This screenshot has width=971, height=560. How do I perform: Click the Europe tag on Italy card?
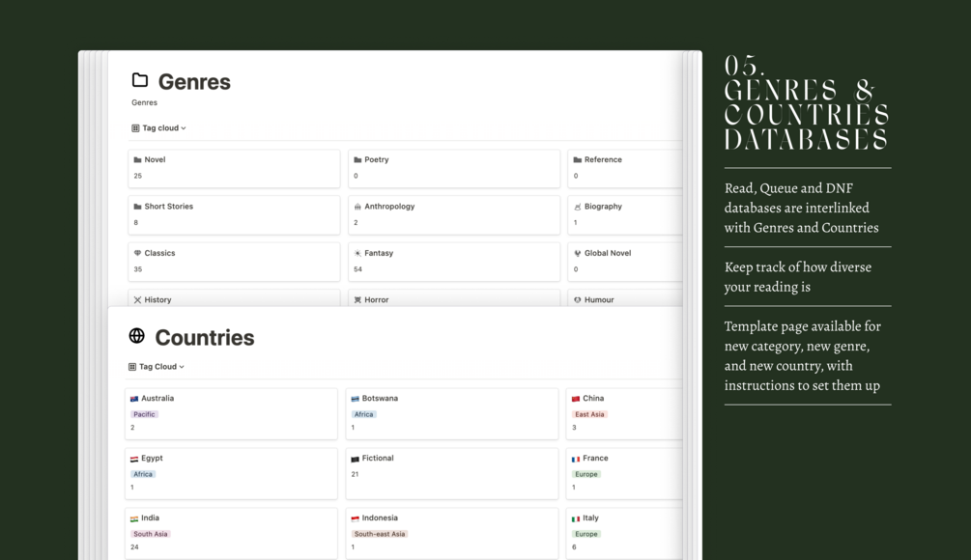[586, 534]
